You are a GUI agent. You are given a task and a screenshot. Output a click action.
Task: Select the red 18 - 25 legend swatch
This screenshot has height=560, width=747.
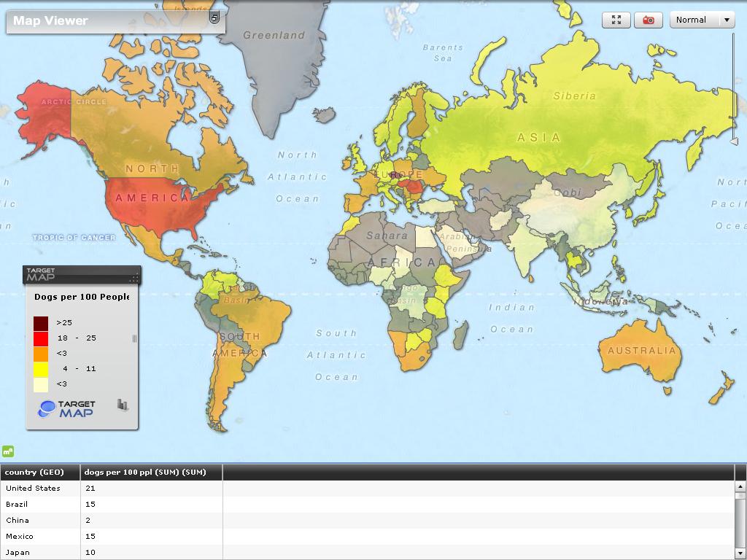tap(41, 338)
